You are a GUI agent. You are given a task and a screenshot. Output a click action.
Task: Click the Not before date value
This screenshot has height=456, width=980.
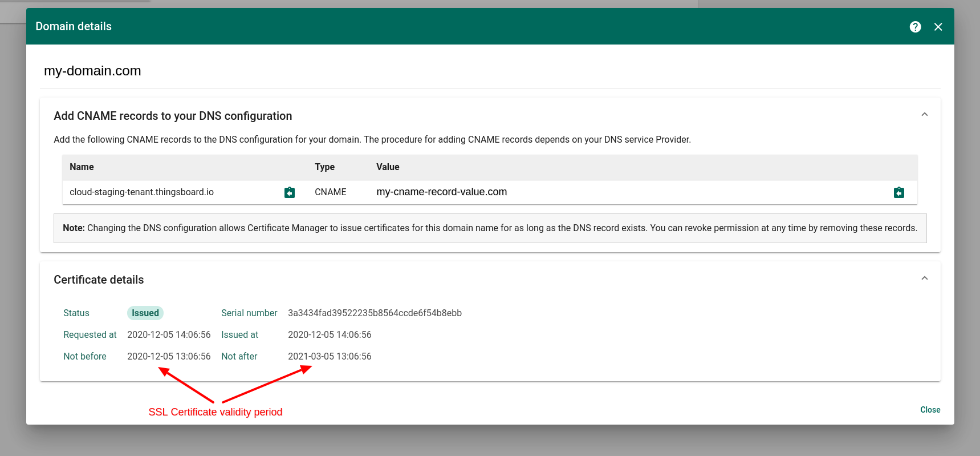(169, 356)
